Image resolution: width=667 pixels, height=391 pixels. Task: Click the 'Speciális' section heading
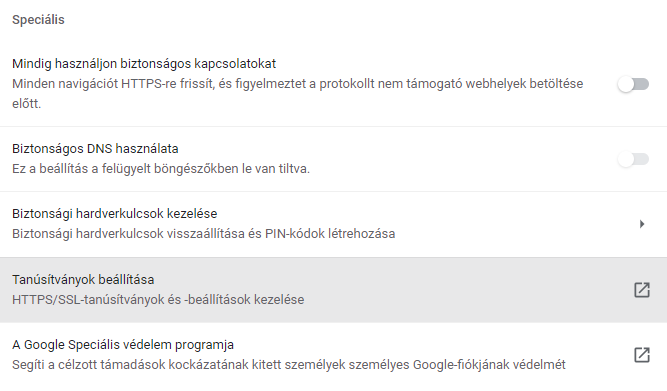(38, 20)
